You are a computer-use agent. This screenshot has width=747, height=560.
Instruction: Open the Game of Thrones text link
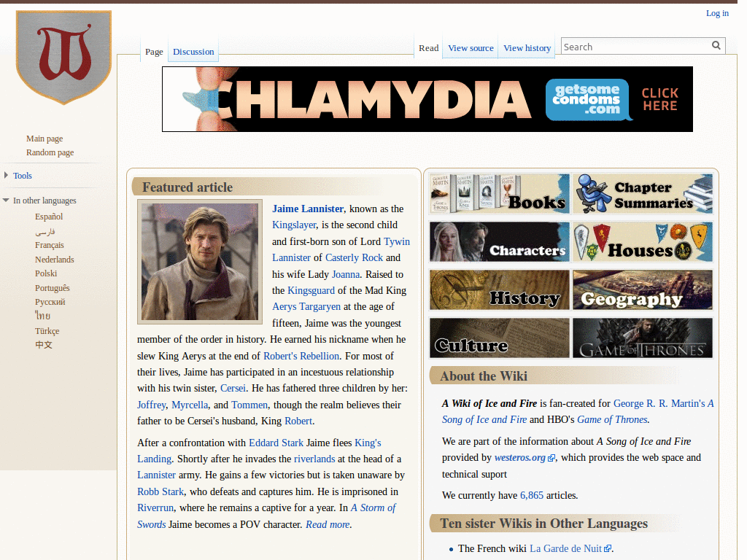click(x=612, y=419)
